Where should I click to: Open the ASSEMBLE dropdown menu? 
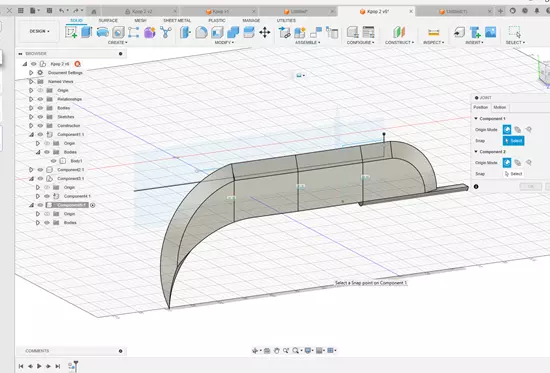click(x=308, y=42)
